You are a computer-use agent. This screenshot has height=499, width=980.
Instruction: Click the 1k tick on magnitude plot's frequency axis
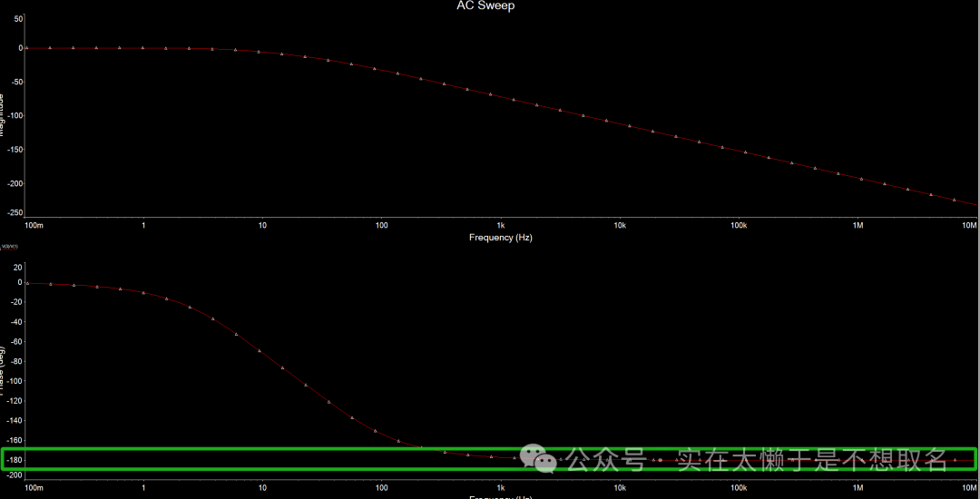click(x=500, y=225)
